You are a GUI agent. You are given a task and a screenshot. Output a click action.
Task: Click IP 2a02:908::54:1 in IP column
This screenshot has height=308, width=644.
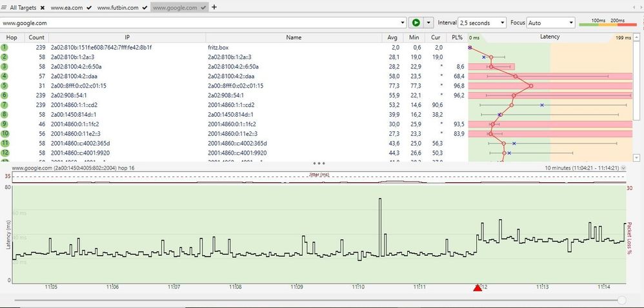pyautogui.click(x=68, y=95)
